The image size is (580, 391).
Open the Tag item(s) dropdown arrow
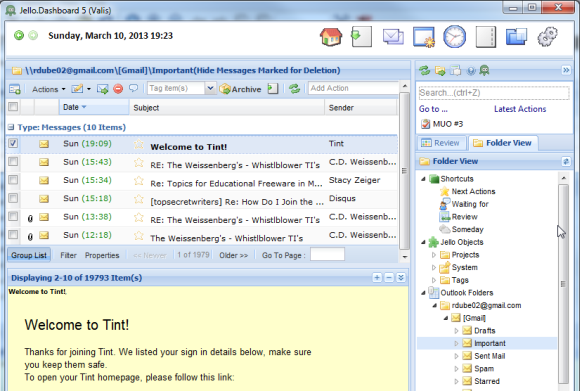[210, 88]
